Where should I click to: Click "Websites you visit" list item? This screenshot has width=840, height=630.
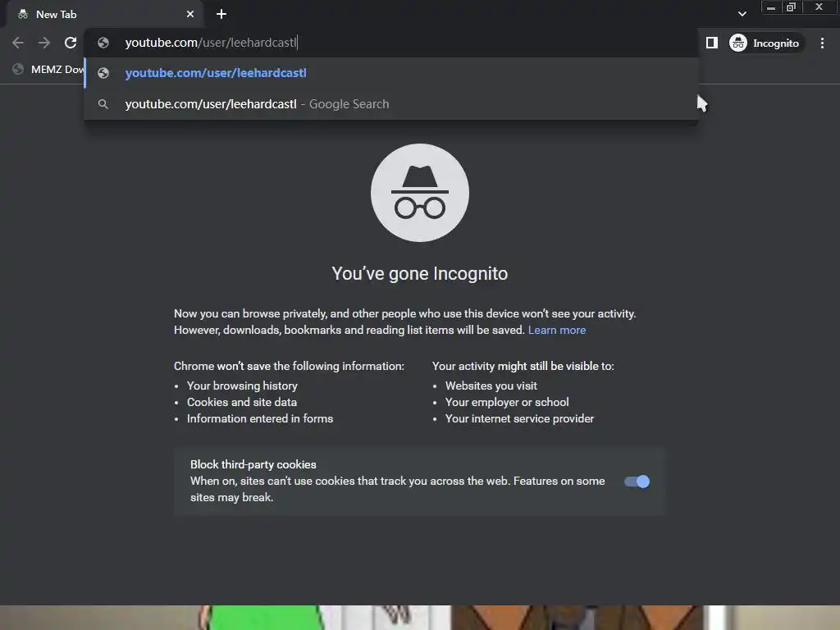pyautogui.click(x=491, y=386)
